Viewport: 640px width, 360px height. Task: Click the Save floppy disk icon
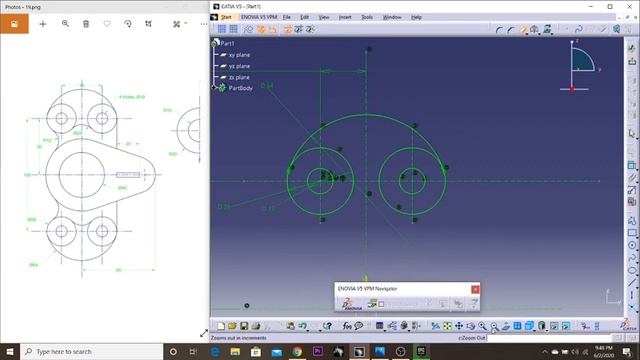(244, 326)
